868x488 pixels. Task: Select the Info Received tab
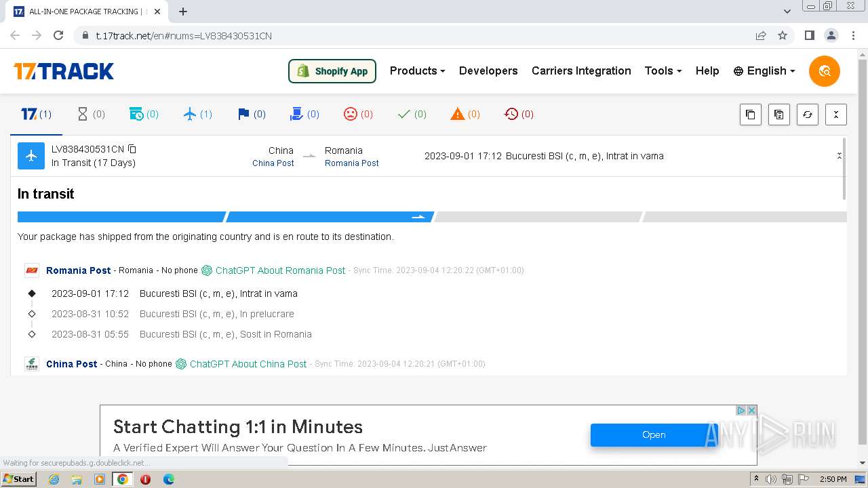pyautogui.click(x=144, y=114)
